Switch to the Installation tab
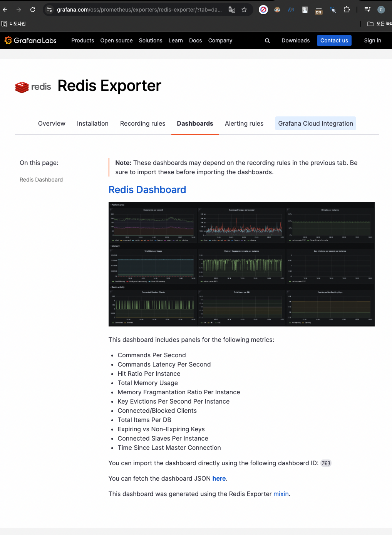 pyautogui.click(x=93, y=123)
